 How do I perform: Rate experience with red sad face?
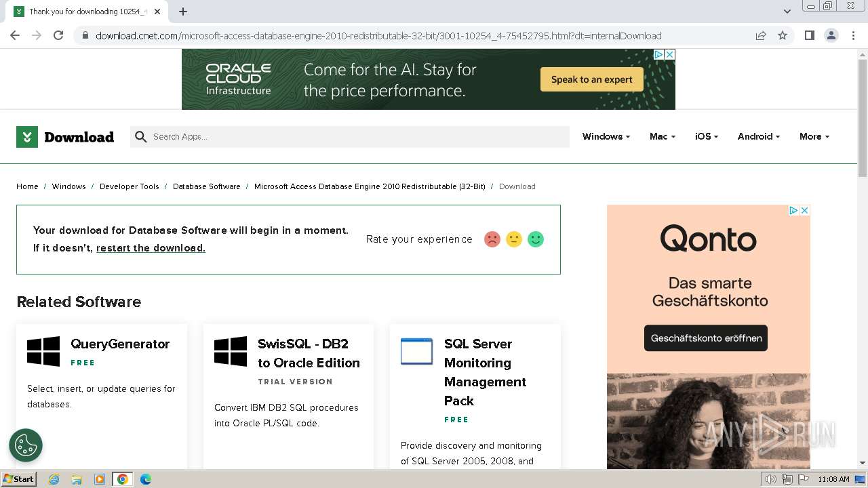point(492,239)
